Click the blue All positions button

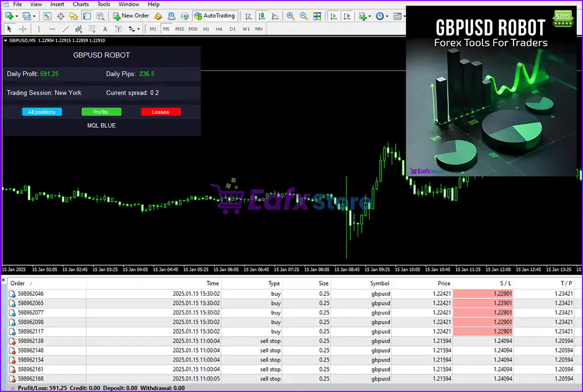(x=42, y=112)
